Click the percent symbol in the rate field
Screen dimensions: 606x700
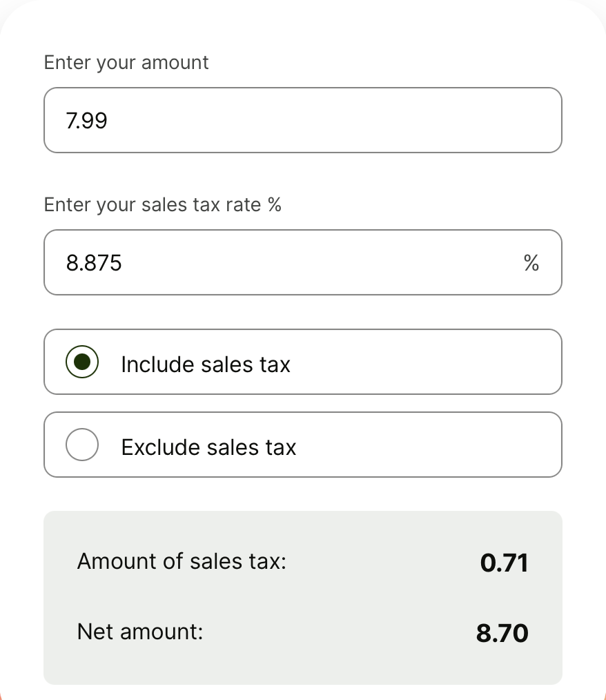[531, 262]
